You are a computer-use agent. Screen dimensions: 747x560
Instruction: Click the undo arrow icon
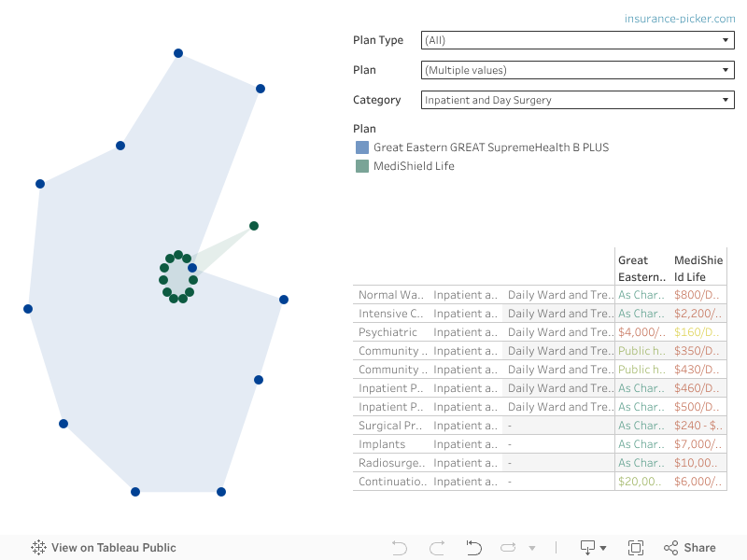coord(400,548)
